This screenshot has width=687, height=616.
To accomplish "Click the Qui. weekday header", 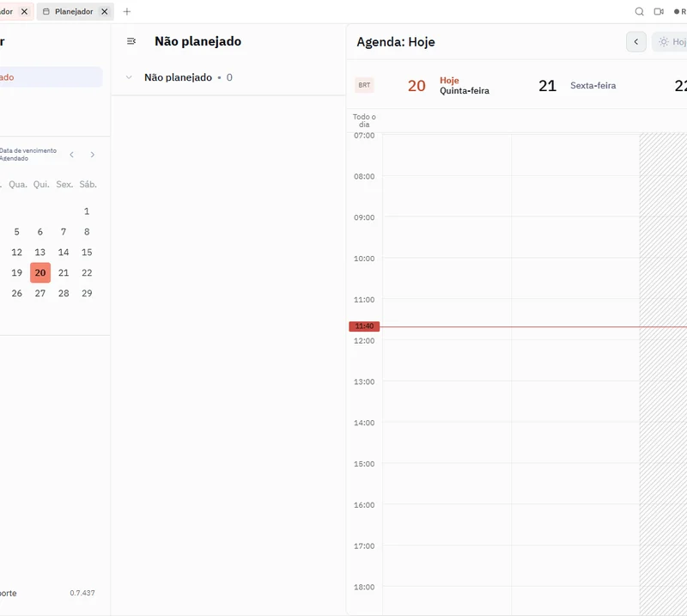I will tap(41, 184).
